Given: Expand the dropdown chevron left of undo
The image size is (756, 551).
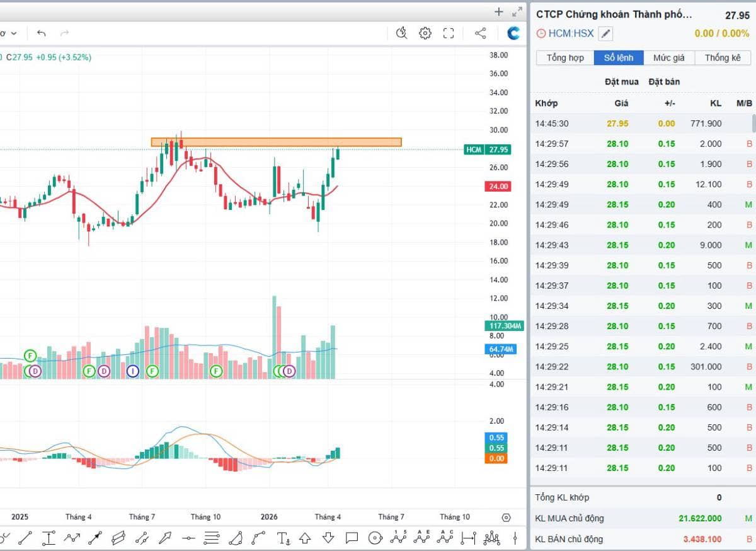Looking at the screenshot, I should 14,33.
